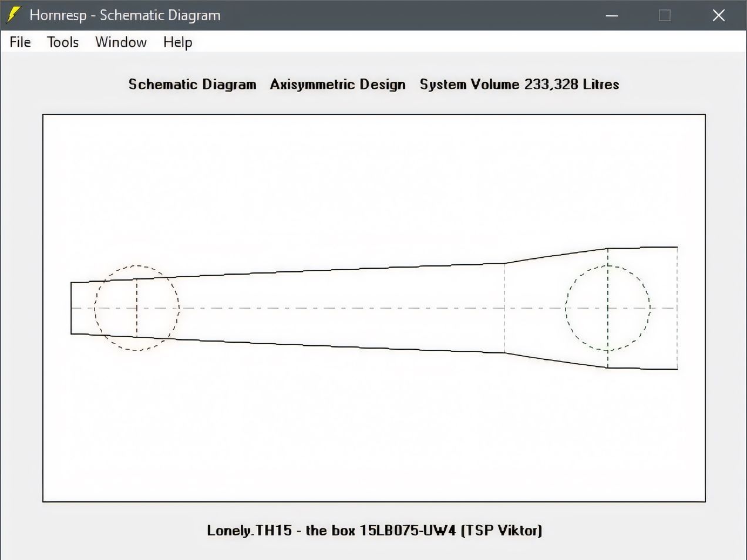Click the 'Axisymmetric Design' label

(338, 85)
